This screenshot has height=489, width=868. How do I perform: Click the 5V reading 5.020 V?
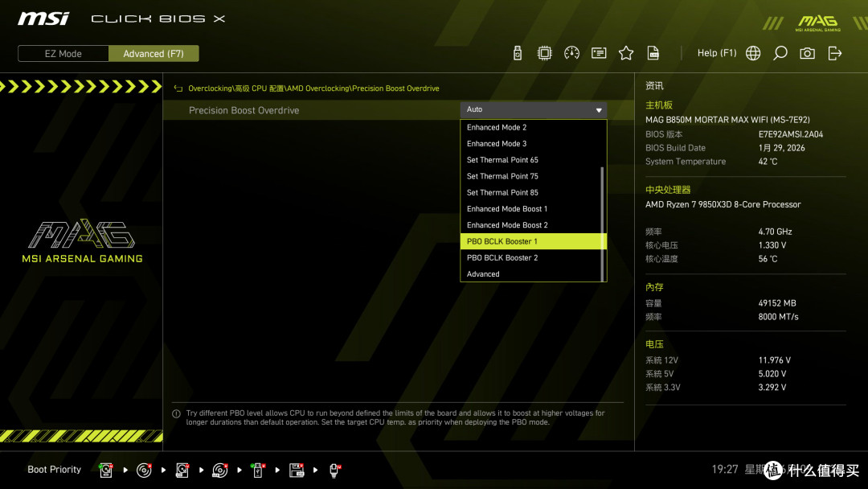(772, 374)
